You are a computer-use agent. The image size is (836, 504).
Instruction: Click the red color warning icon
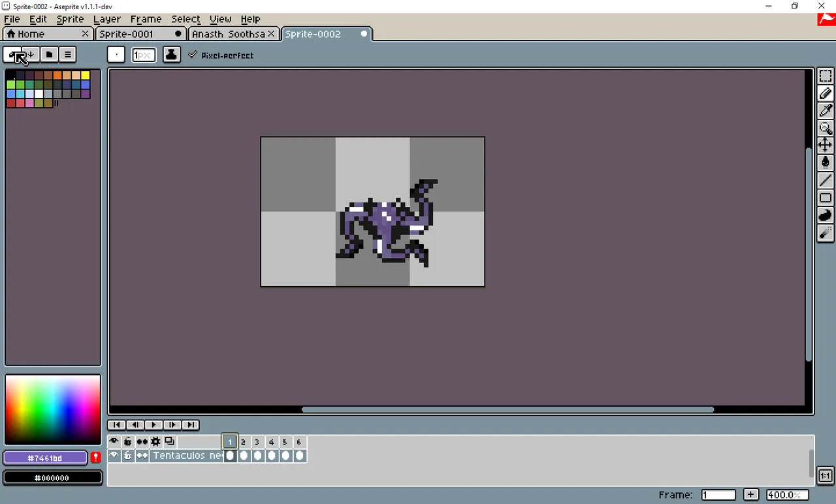pos(96,458)
